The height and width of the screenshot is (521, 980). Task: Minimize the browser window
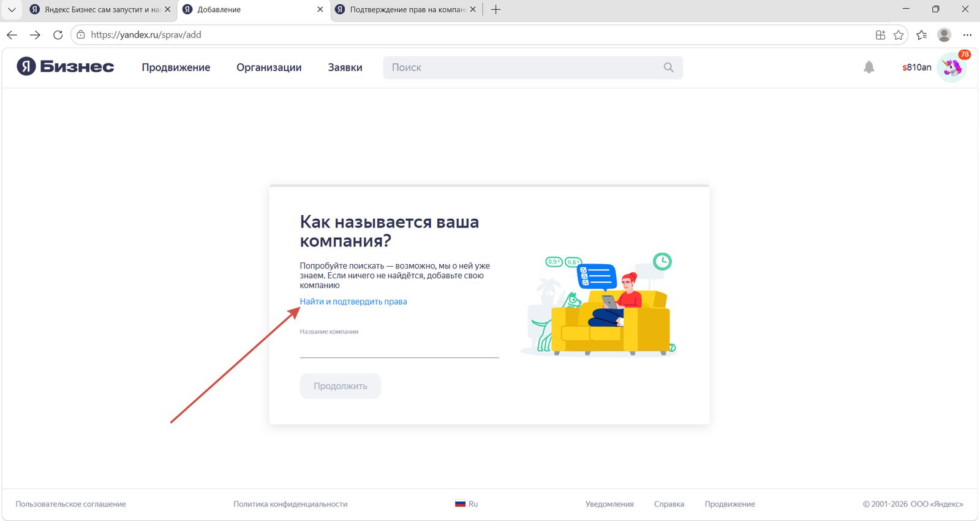coord(906,9)
